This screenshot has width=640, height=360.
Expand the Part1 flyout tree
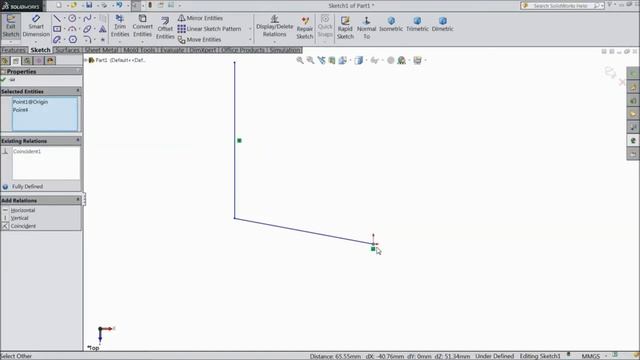tap(86, 60)
